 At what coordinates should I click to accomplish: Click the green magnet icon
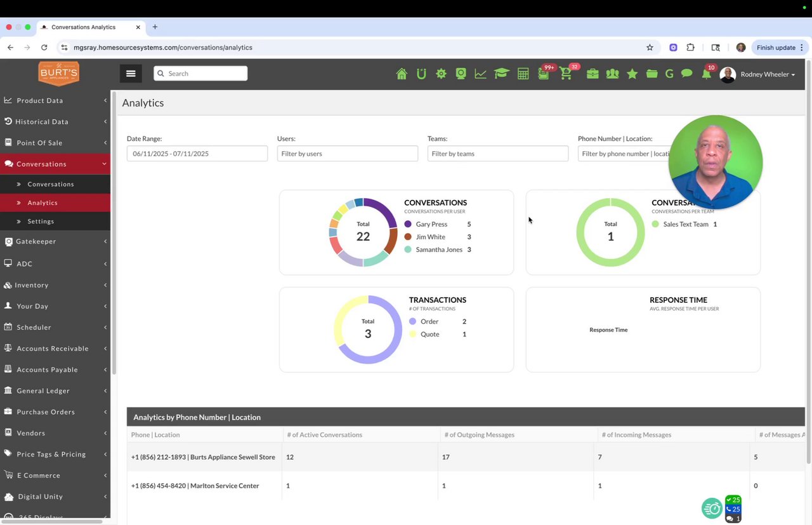pos(421,74)
